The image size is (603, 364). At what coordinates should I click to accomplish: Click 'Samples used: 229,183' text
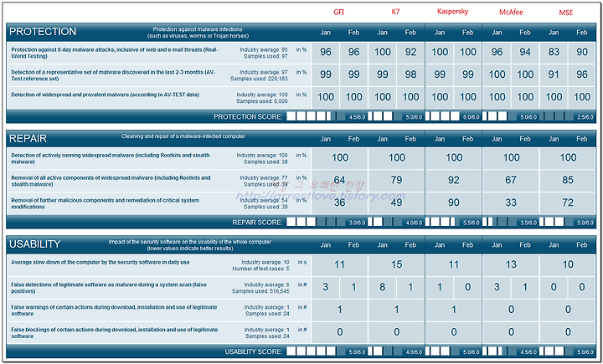259,79
